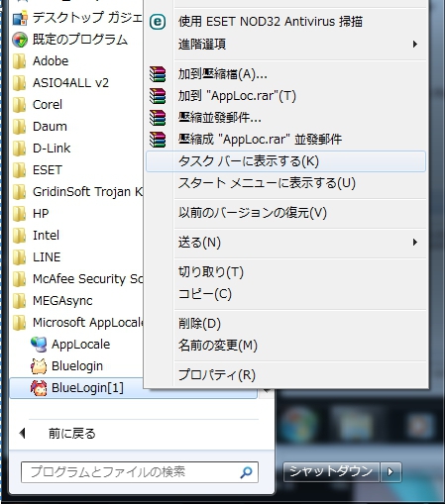
Task: Open 送る(N) menu entry
Action: pyautogui.click(x=285, y=243)
